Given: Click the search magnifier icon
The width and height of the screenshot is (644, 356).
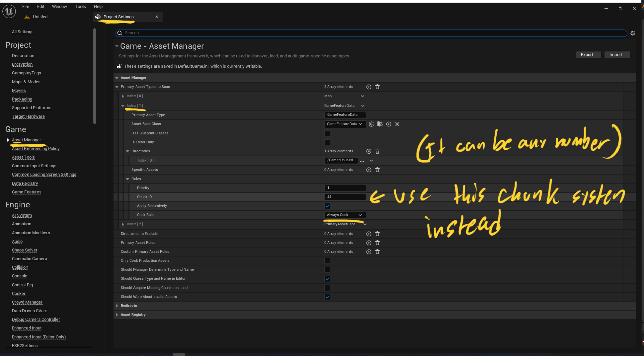Looking at the screenshot, I should (120, 33).
